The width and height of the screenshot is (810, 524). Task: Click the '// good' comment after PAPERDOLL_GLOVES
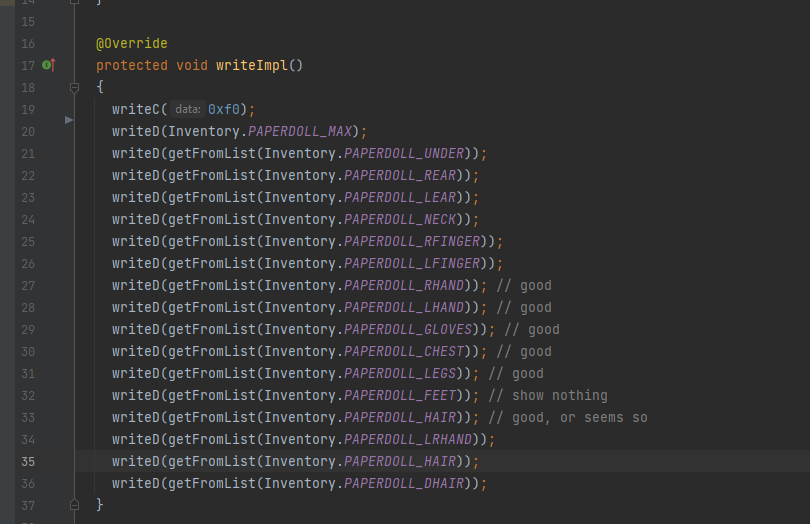click(x=532, y=330)
